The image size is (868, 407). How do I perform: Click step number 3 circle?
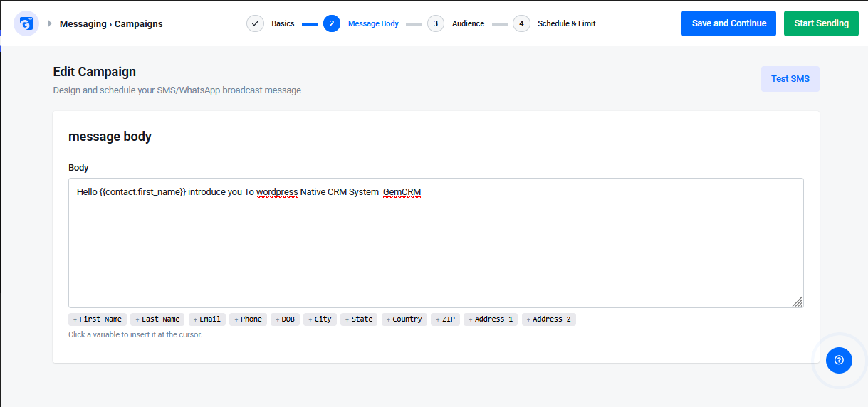[x=436, y=23]
